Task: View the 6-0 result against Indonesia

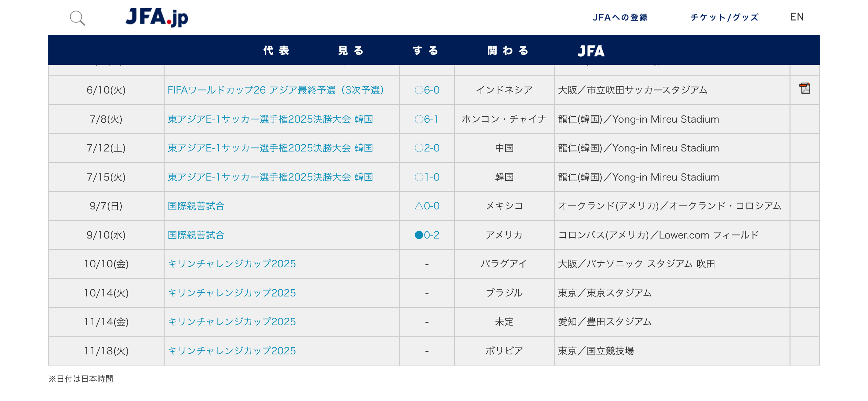Action: click(x=427, y=90)
